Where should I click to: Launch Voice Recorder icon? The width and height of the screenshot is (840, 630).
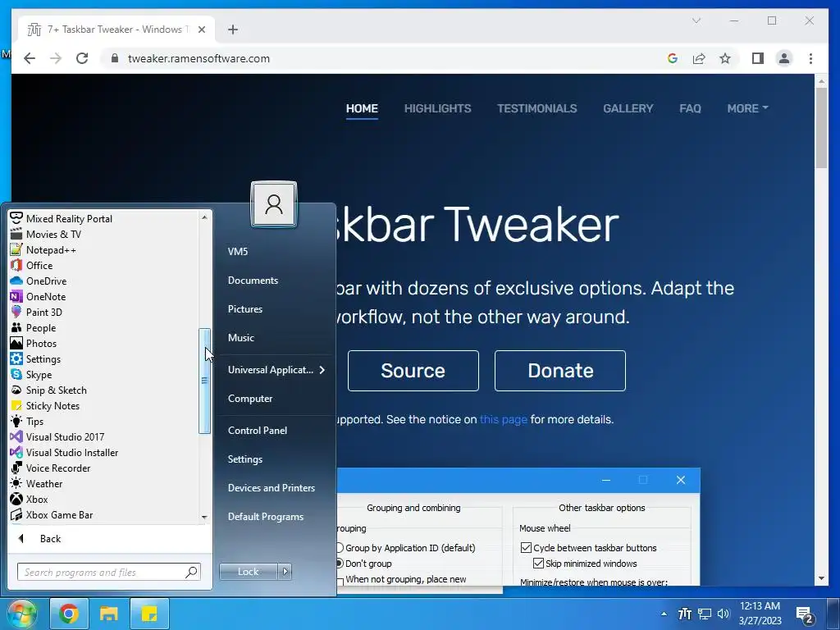click(16, 468)
